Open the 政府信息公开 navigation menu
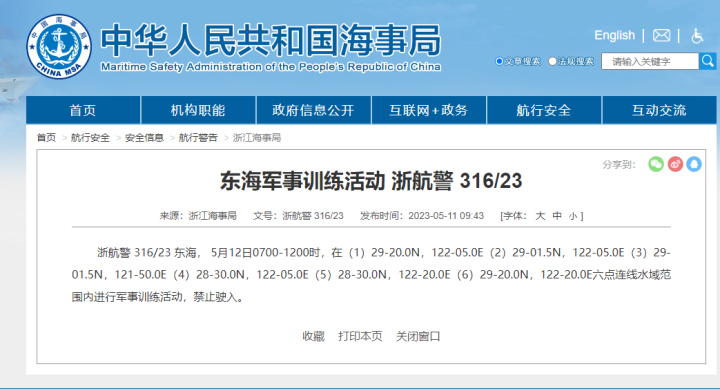 pyautogui.click(x=313, y=110)
